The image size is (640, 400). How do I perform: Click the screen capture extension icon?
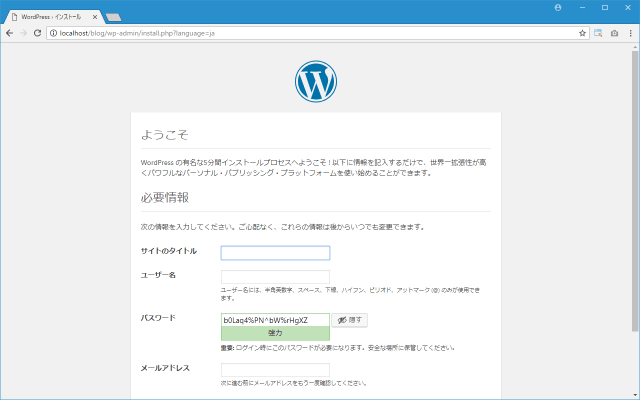598,33
